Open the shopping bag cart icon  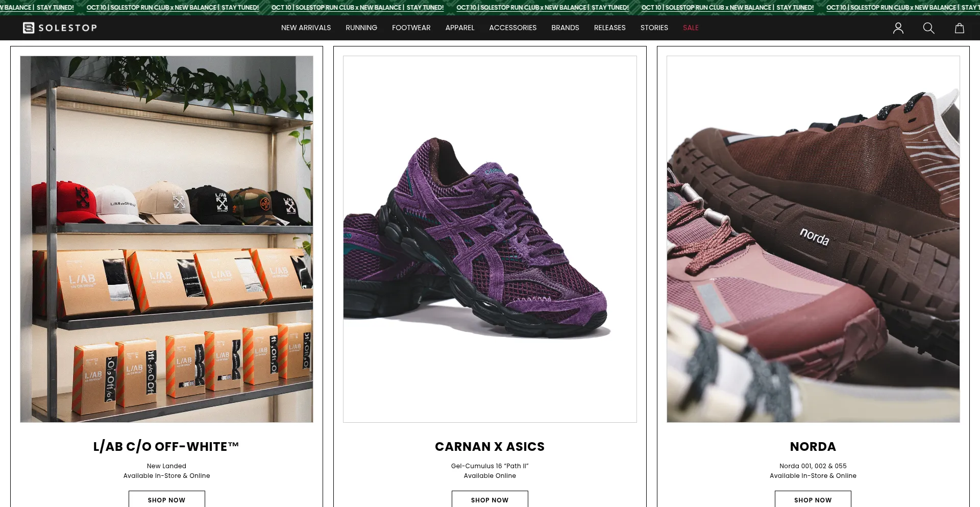coord(960,28)
